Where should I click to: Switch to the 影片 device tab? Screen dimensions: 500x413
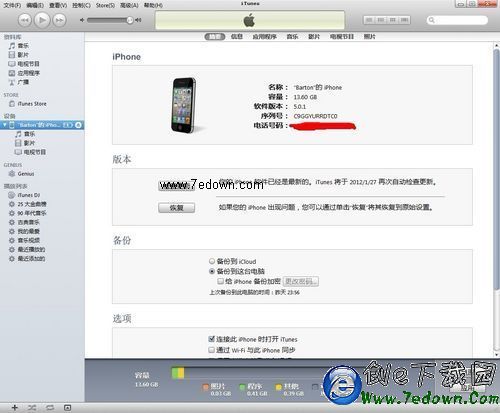(x=314, y=37)
